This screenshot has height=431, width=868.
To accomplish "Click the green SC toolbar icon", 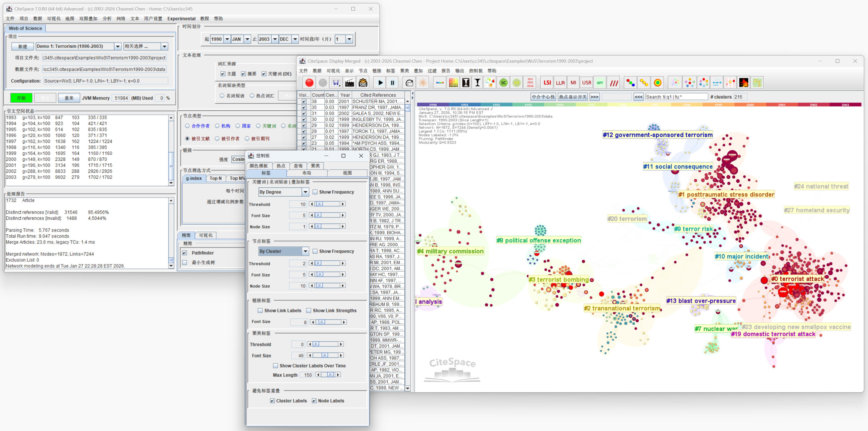I will [x=503, y=83].
